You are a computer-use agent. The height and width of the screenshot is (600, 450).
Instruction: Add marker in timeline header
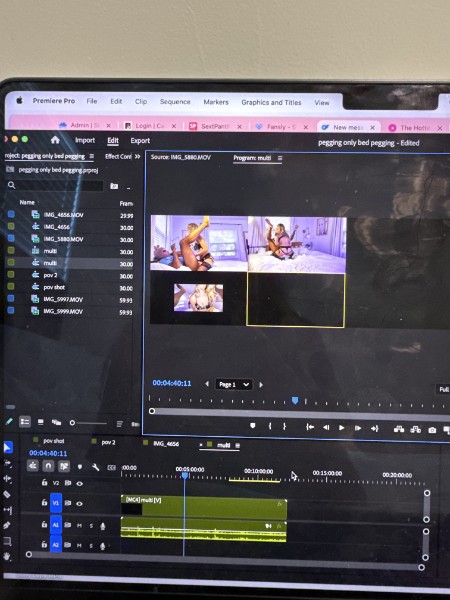pyautogui.click(x=80, y=467)
